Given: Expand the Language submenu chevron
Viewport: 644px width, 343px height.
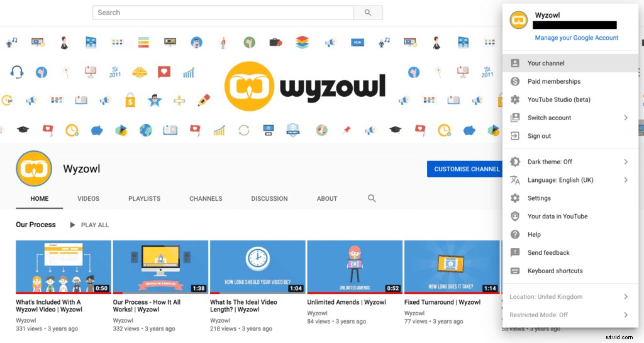Looking at the screenshot, I should point(626,180).
